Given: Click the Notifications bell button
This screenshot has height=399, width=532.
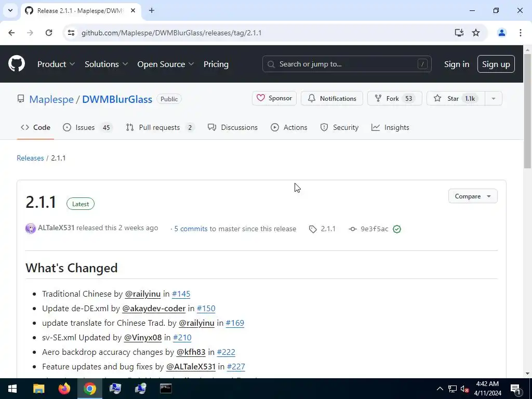Looking at the screenshot, I should click(332, 98).
